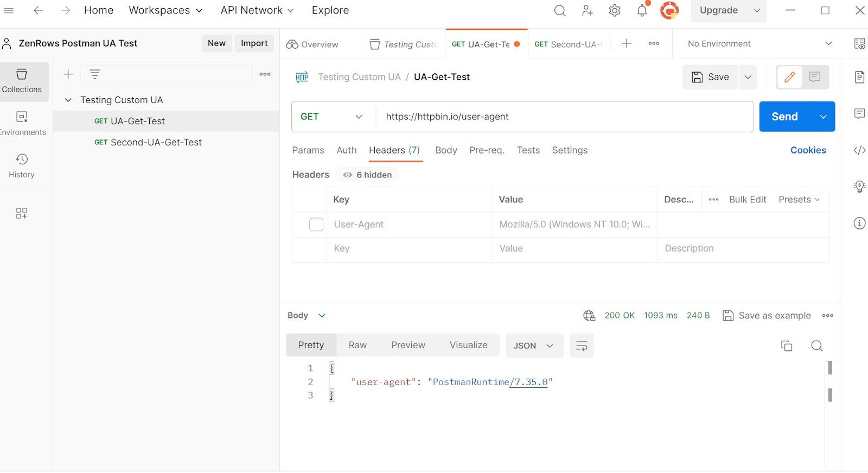The height and width of the screenshot is (473, 868).
Task: Open the notifications bell
Action: coord(642,10)
